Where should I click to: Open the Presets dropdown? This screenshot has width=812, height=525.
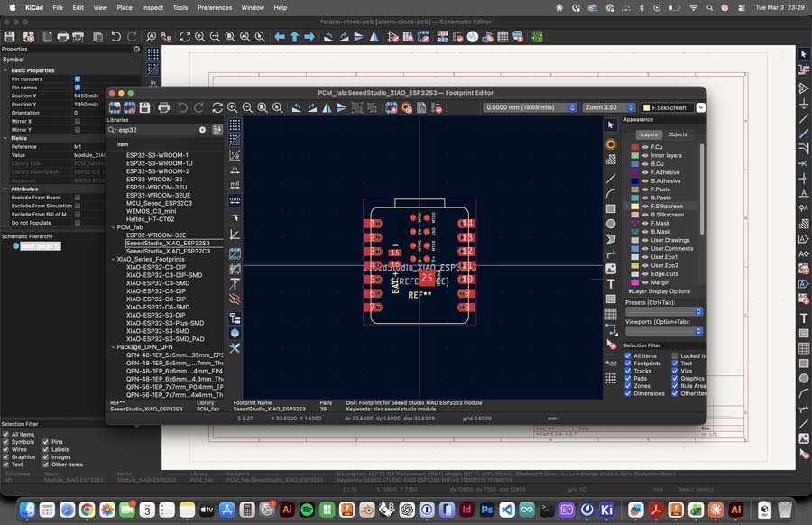click(x=664, y=311)
